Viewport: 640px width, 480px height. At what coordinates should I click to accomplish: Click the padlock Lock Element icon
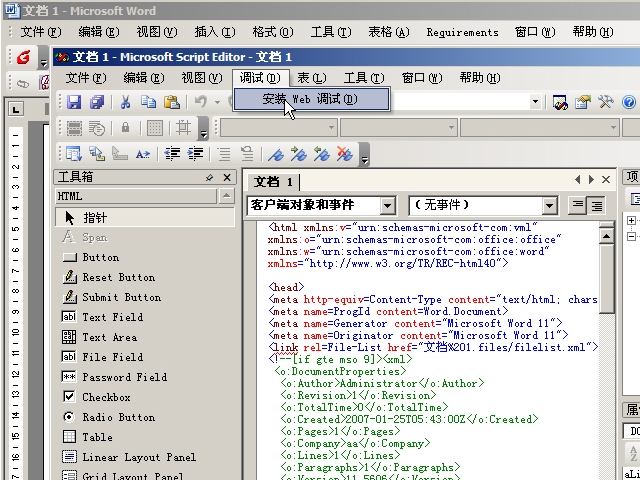click(x=125, y=128)
